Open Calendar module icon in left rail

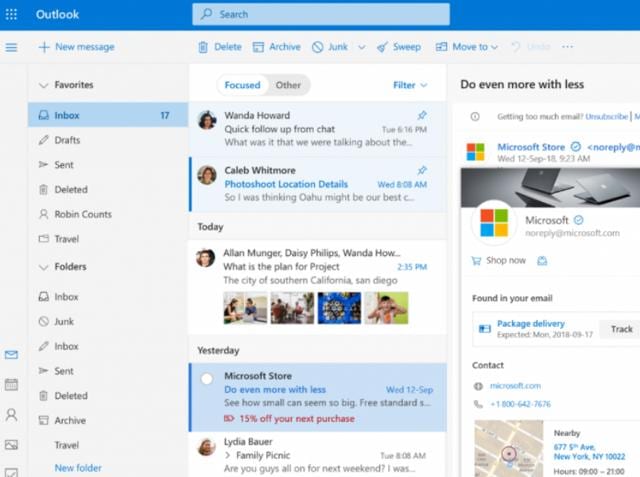click(11, 384)
